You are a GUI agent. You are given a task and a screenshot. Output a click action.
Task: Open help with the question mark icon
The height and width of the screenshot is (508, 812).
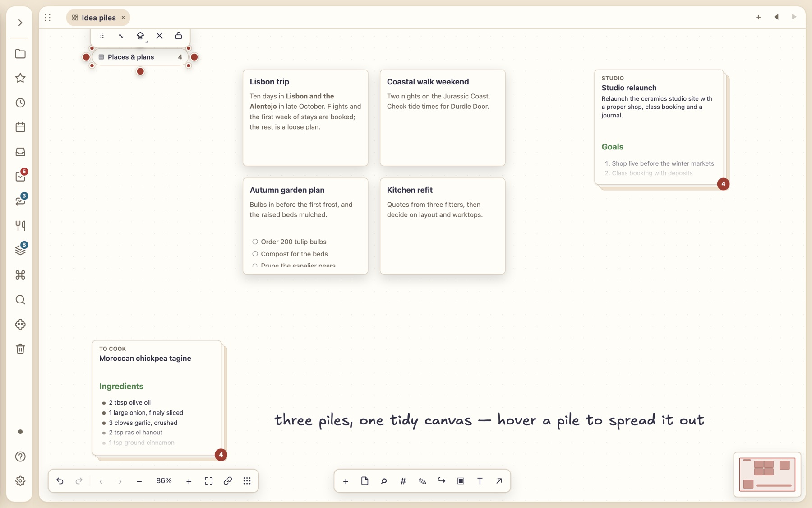point(20,457)
